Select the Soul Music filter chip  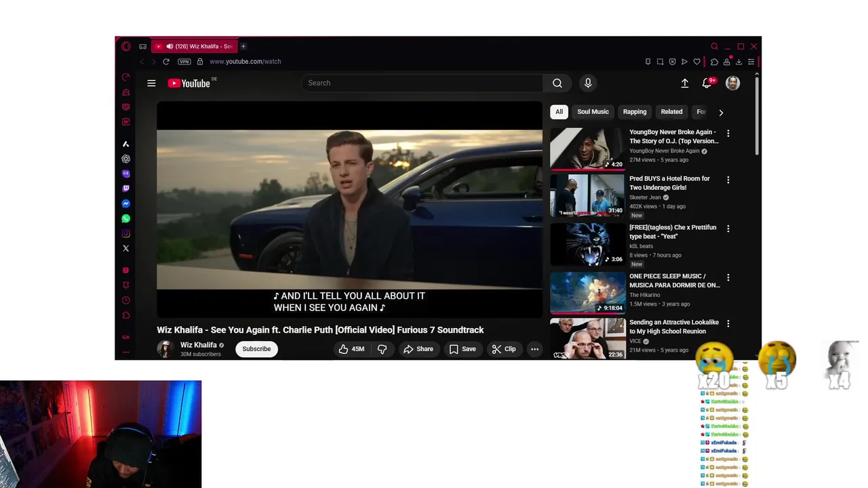(593, 112)
